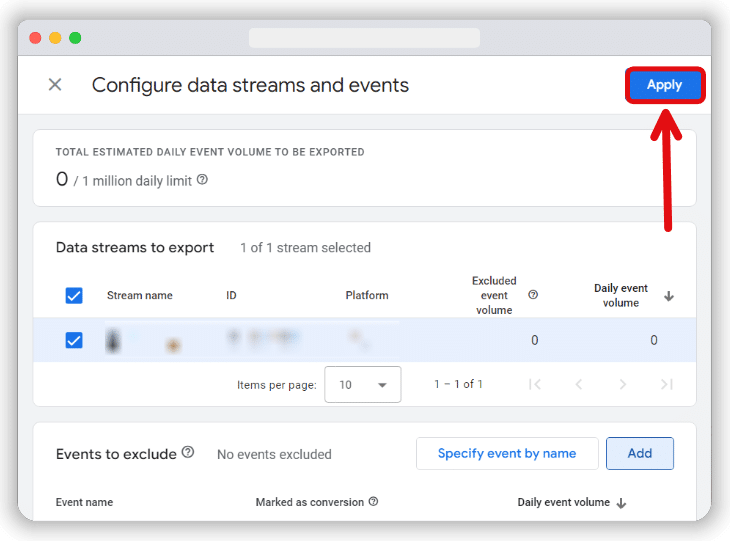Click the Add events button
The image size is (730, 541).
click(640, 453)
